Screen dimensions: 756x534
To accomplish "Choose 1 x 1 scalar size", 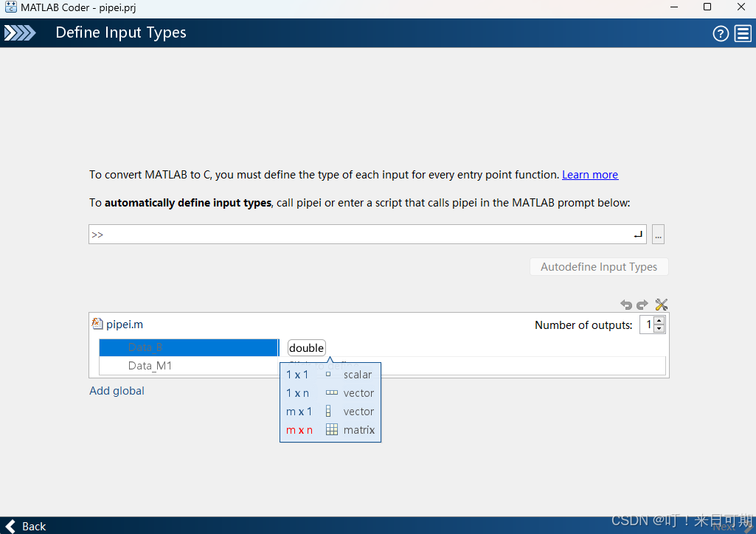I will (330, 375).
